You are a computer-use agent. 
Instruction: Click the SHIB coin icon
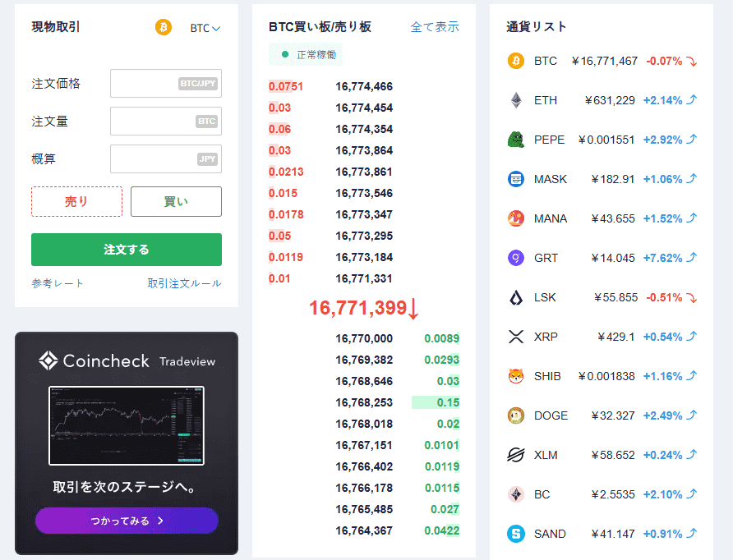516,376
